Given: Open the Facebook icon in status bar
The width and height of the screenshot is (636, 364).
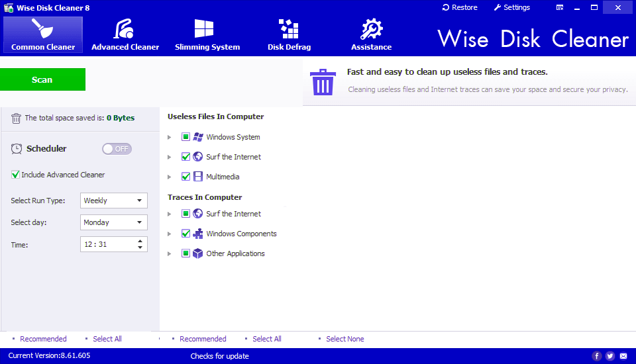Looking at the screenshot, I should 597,356.
